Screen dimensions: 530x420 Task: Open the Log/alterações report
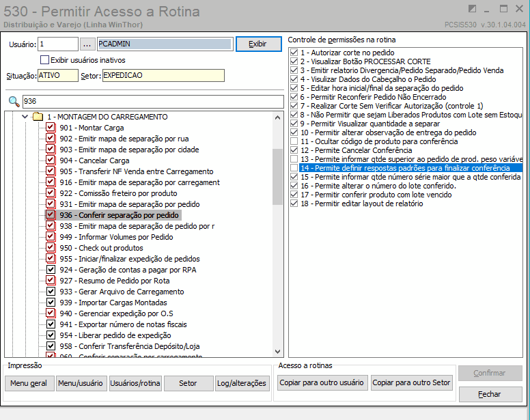pyautogui.click(x=242, y=383)
